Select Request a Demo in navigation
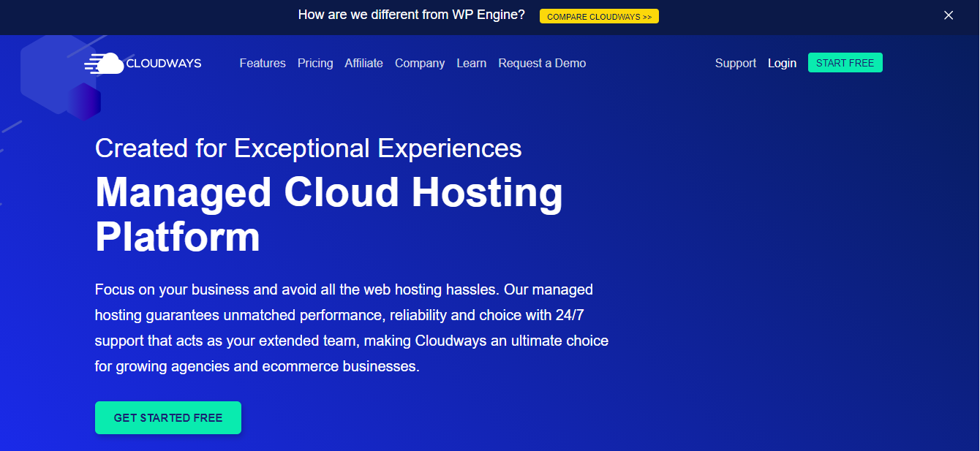The width and height of the screenshot is (980, 451). click(x=542, y=64)
